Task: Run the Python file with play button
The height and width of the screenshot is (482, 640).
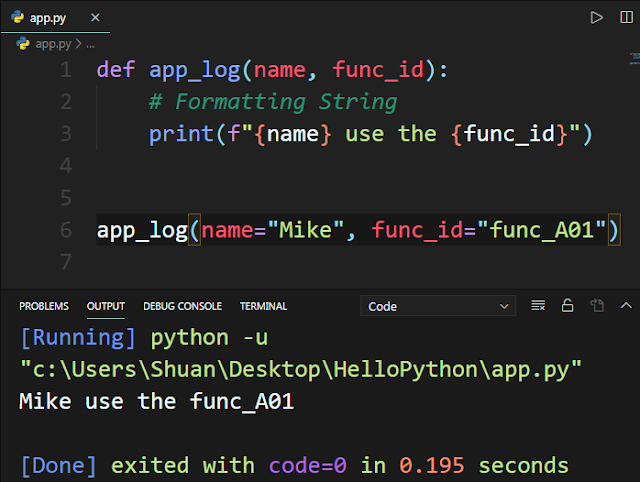Action: (596, 18)
